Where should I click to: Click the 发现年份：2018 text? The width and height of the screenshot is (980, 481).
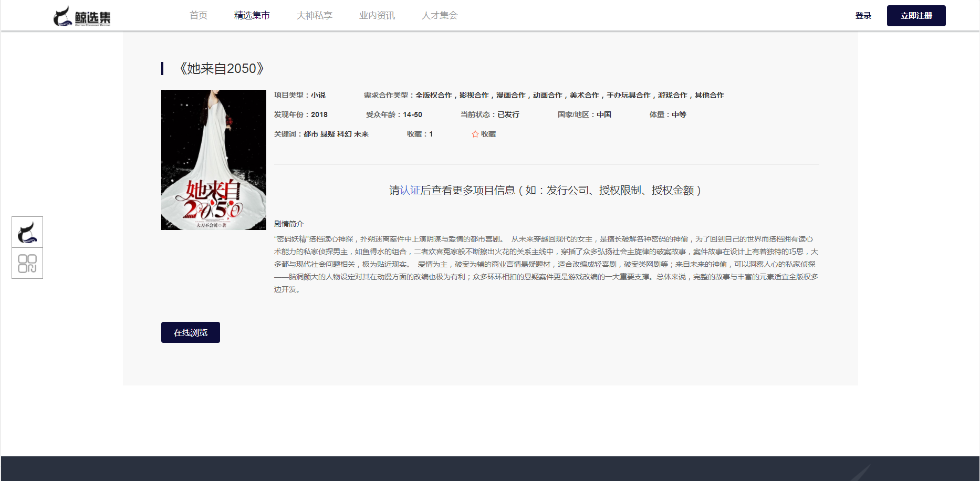(301, 114)
